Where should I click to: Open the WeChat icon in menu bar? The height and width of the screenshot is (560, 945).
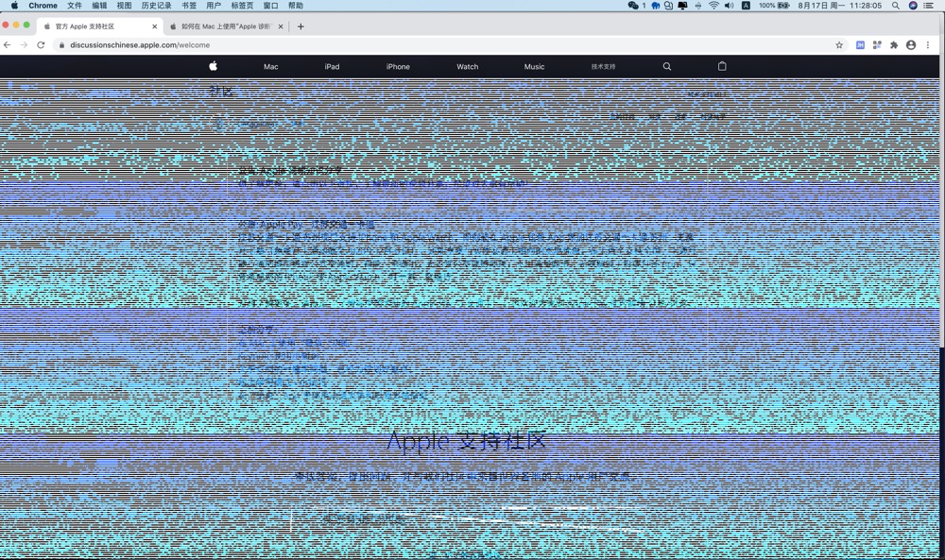633,6
